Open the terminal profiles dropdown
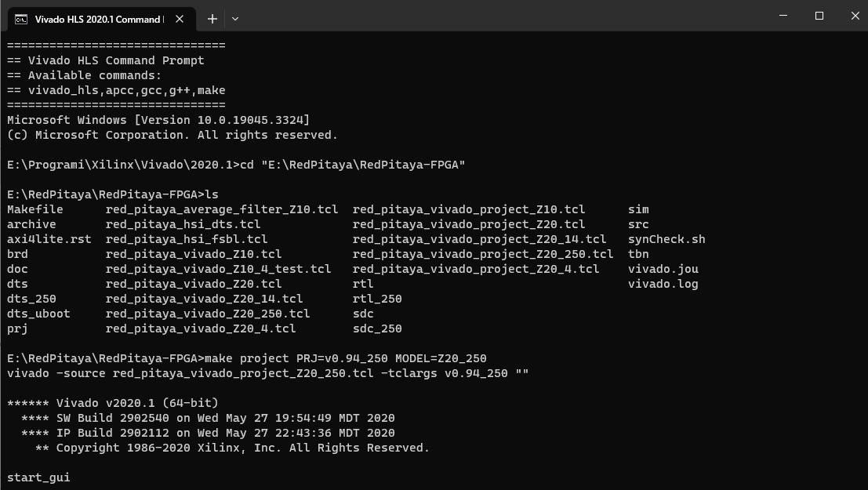The height and width of the screenshot is (490, 868). coord(235,19)
